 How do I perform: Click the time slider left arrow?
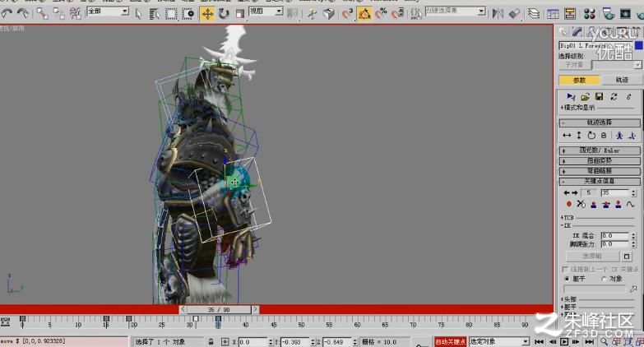pos(183,310)
